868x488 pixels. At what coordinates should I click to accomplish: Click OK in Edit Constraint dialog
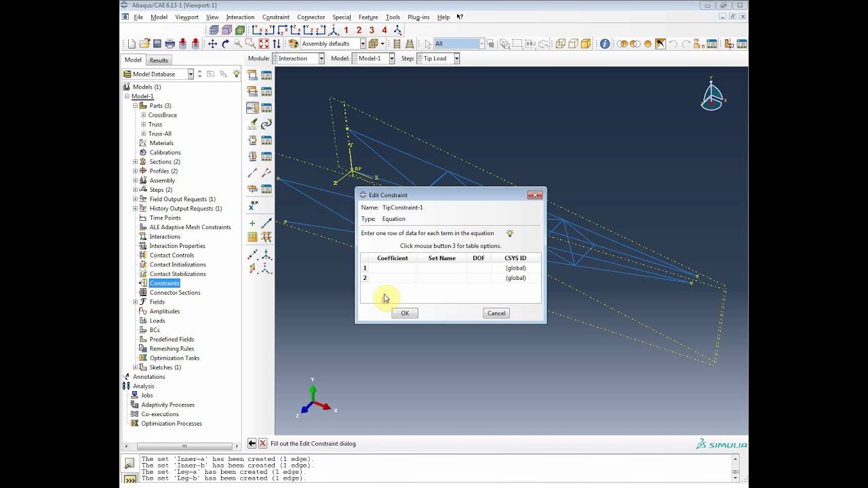[x=405, y=313]
